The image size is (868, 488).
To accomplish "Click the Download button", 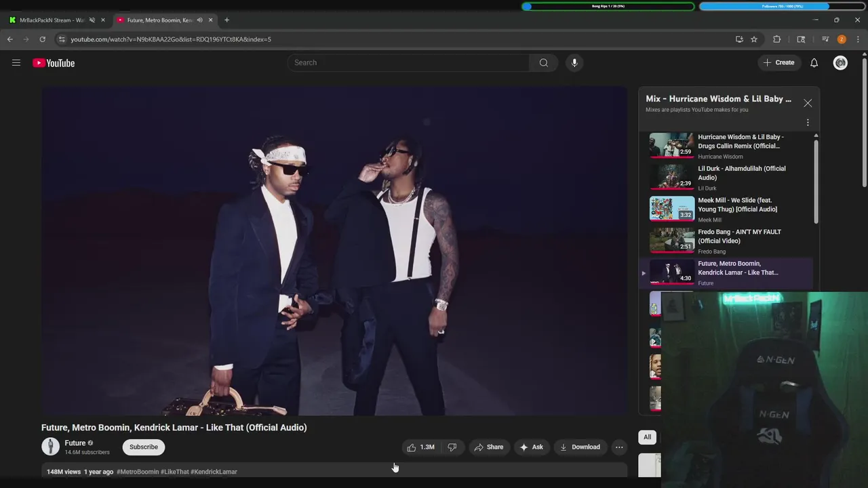I will [x=580, y=447].
